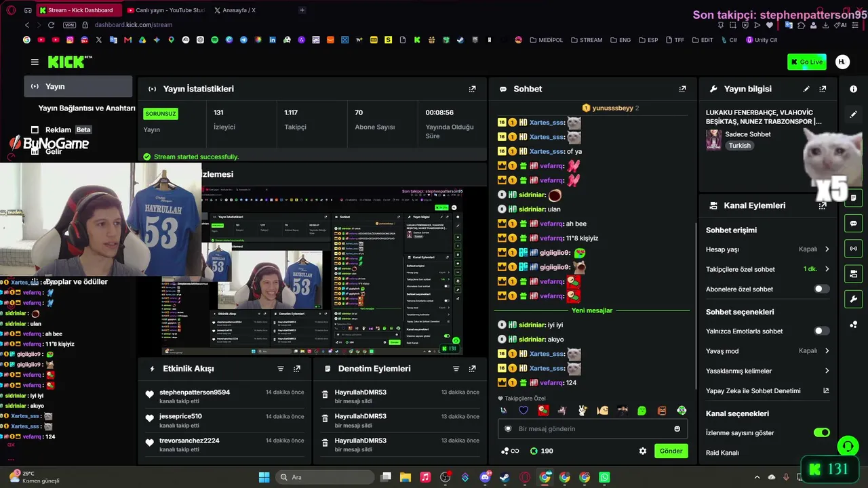Open Yayın in the sidebar menu
868x488 pixels.
tap(78, 87)
